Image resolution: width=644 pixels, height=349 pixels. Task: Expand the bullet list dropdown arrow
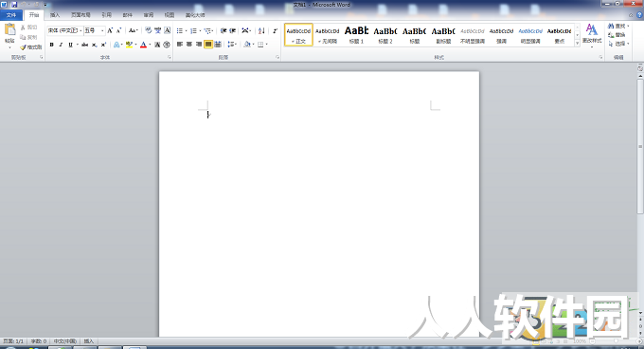[x=186, y=31]
